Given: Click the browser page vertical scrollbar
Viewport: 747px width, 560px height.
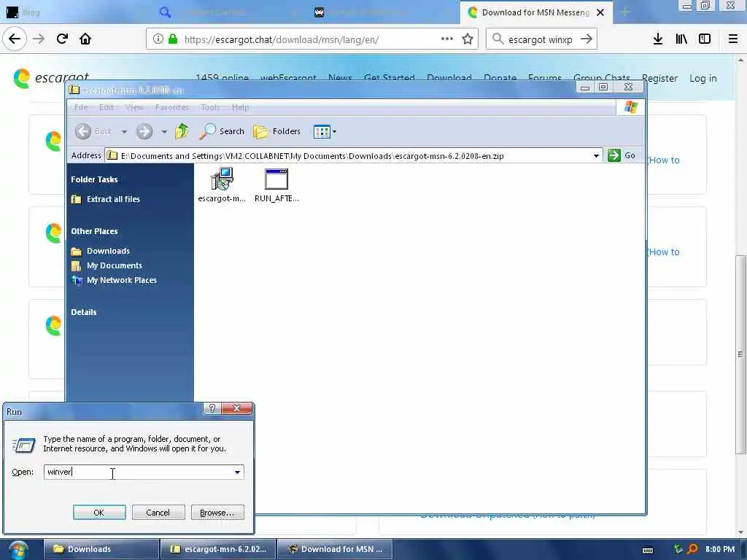Looking at the screenshot, I should click(740, 354).
